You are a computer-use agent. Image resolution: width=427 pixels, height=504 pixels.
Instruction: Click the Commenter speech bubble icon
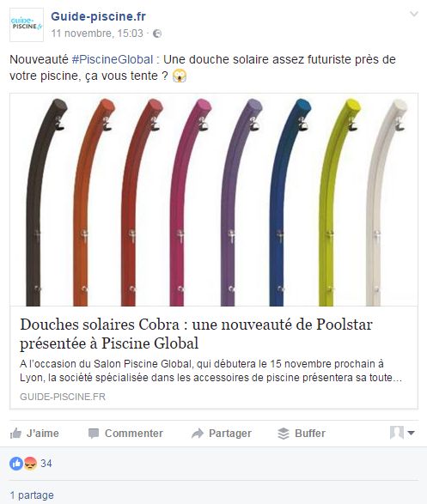click(94, 434)
